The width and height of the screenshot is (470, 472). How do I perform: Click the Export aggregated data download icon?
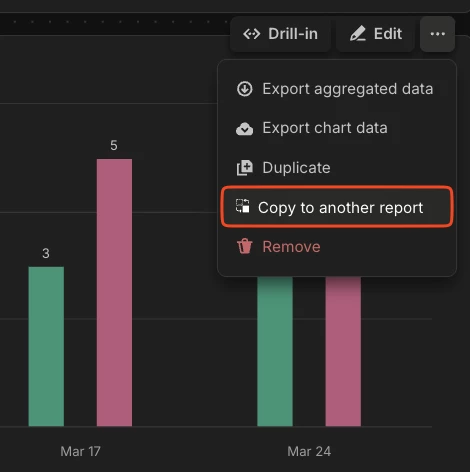245,89
